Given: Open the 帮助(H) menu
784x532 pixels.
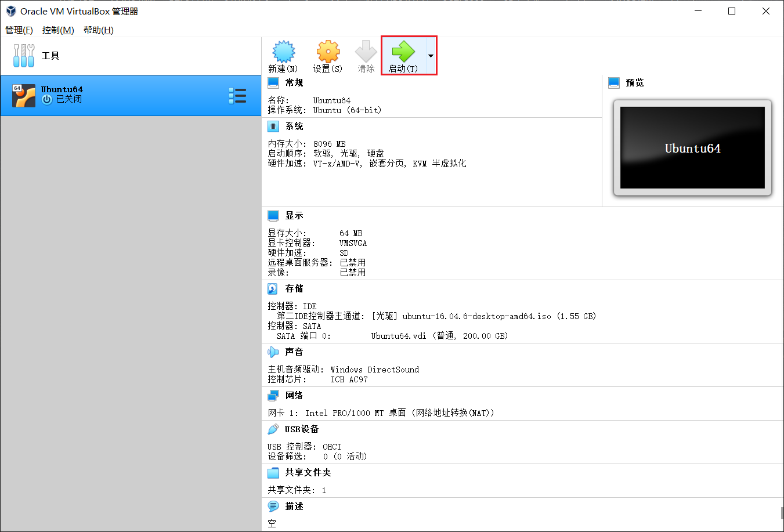Looking at the screenshot, I should click(x=99, y=30).
